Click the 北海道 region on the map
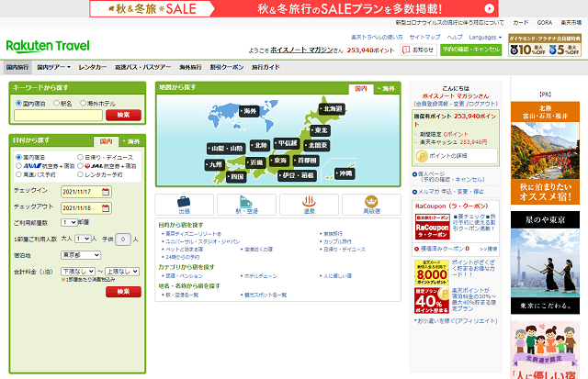The width and height of the screenshot is (588, 379). (331, 108)
